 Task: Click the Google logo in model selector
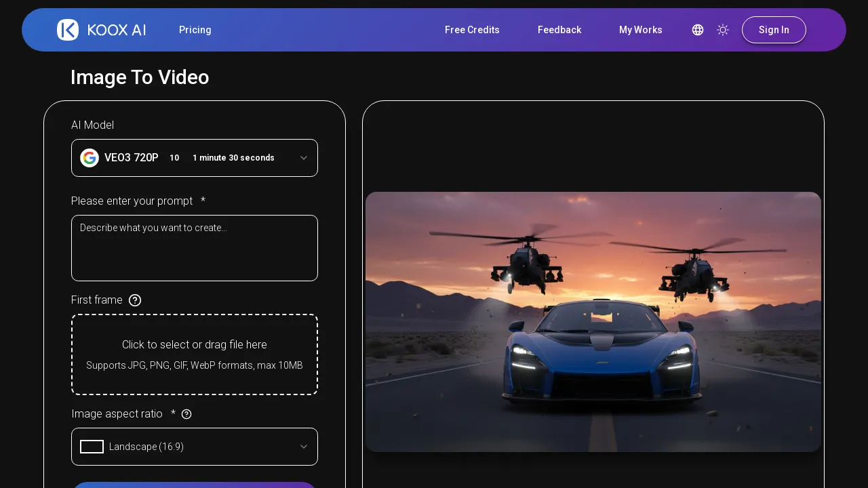coord(90,158)
